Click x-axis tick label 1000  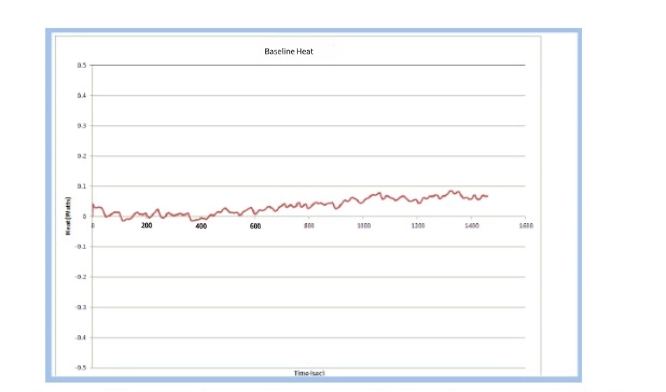pos(364,226)
